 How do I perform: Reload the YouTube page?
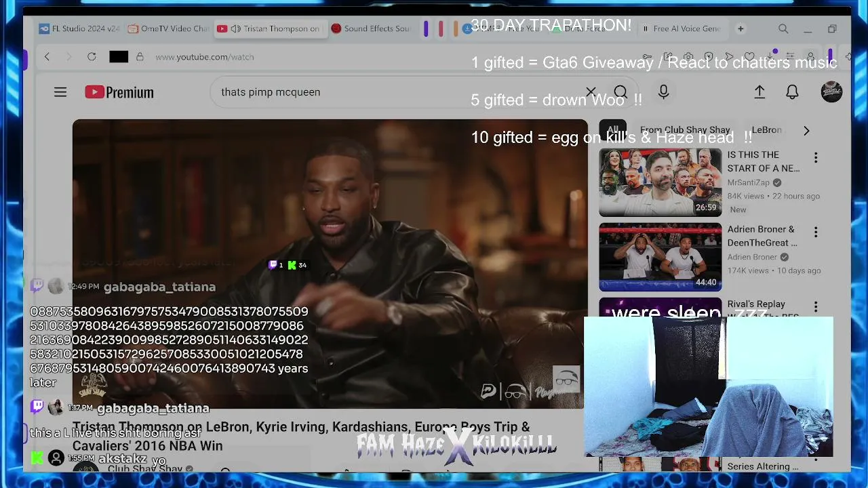[x=92, y=57]
